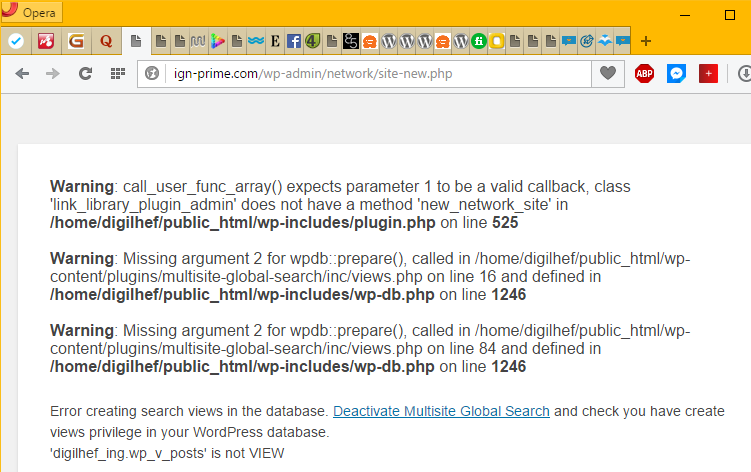Go back to previous page
Screen dimensions: 751x472
(x=22, y=73)
